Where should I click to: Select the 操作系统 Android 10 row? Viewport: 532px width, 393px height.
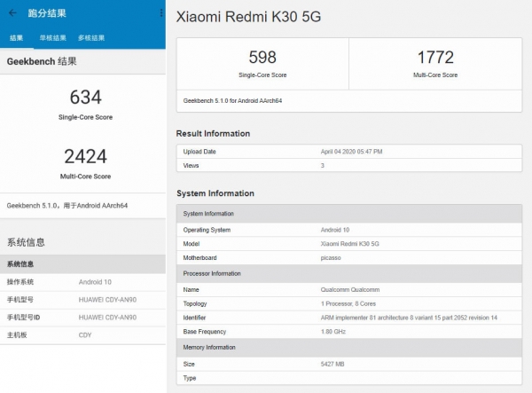[x=82, y=281]
